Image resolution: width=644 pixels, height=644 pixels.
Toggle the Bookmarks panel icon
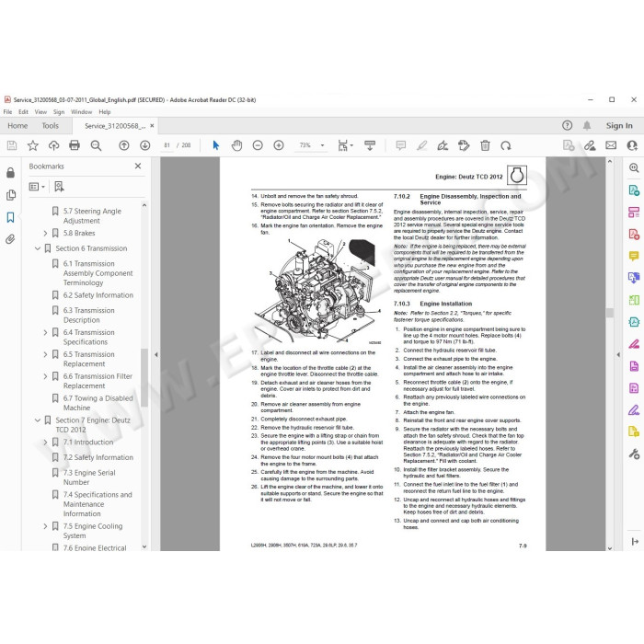coord(11,217)
